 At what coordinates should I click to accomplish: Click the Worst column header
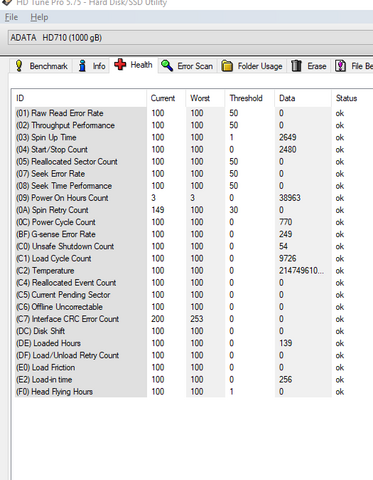(205, 98)
